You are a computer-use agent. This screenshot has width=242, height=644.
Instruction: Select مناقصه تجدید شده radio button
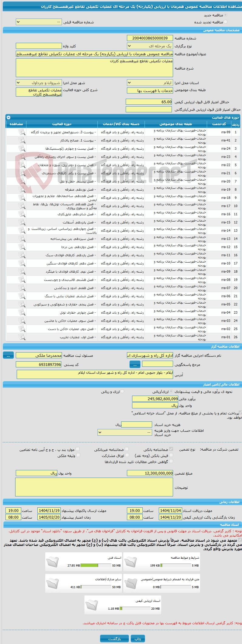(225, 22)
